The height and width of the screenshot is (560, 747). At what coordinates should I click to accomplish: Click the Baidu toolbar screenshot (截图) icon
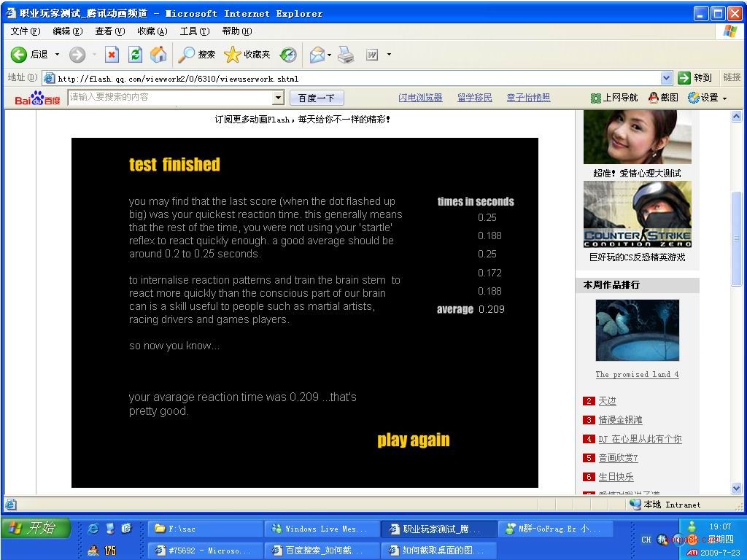663,98
